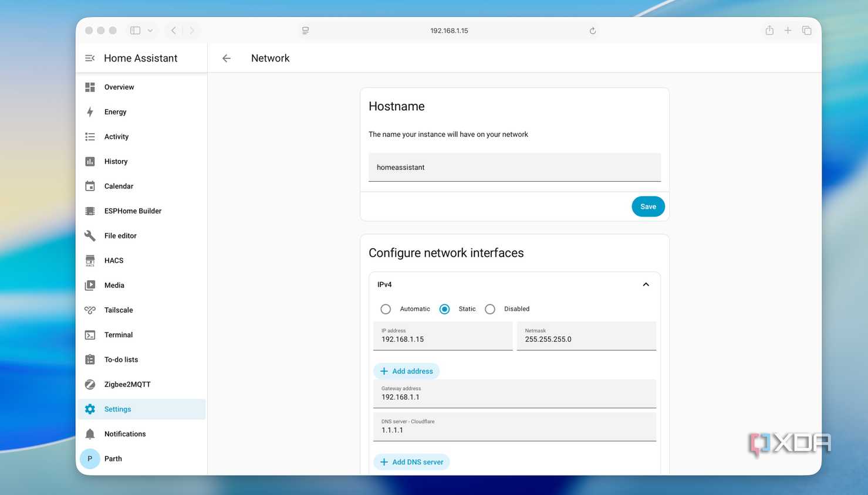Click the Settings gear icon
The width and height of the screenshot is (868, 495).
[x=90, y=409]
